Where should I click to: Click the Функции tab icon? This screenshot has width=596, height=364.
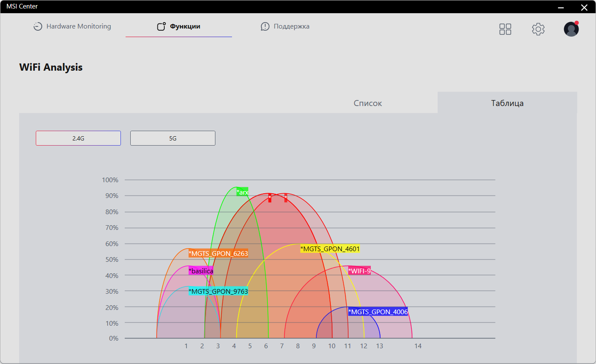pyautogui.click(x=161, y=26)
